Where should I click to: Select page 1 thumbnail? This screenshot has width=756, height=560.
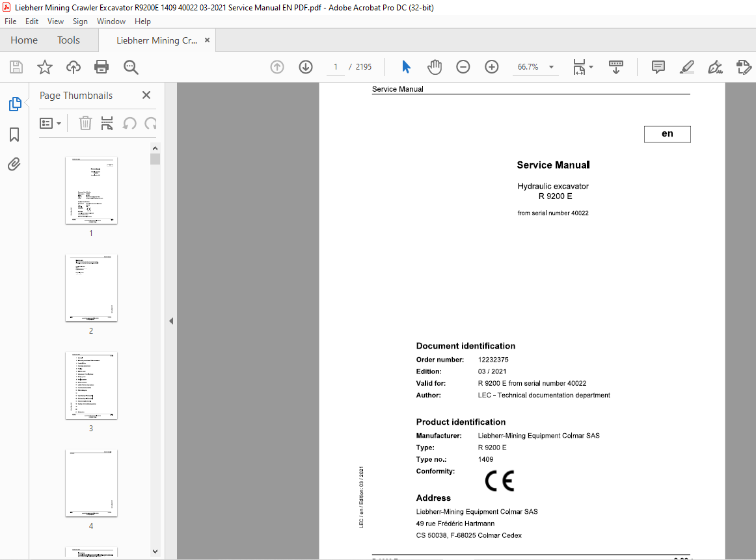pyautogui.click(x=91, y=191)
